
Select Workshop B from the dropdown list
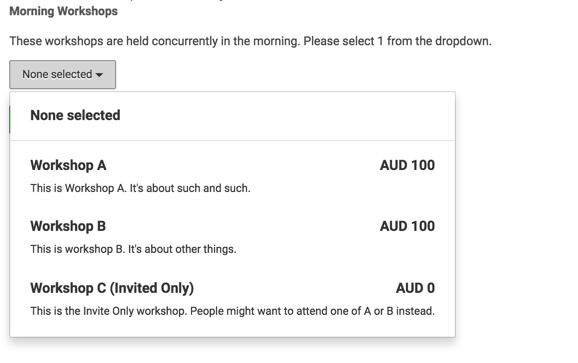tap(233, 237)
